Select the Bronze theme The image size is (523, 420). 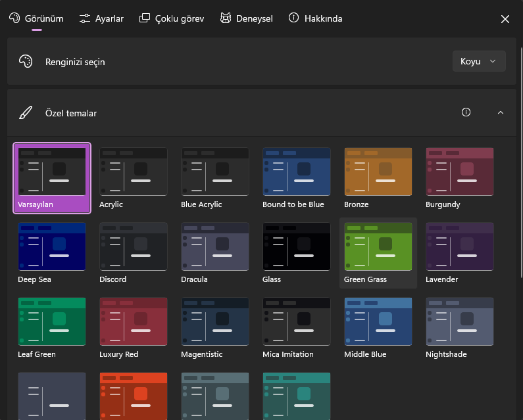pyautogui.click(x=378, y=178)
